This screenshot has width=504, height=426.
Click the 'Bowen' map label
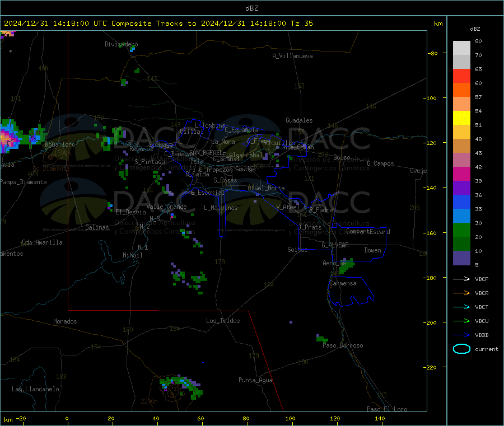click(x=372, y=250)
